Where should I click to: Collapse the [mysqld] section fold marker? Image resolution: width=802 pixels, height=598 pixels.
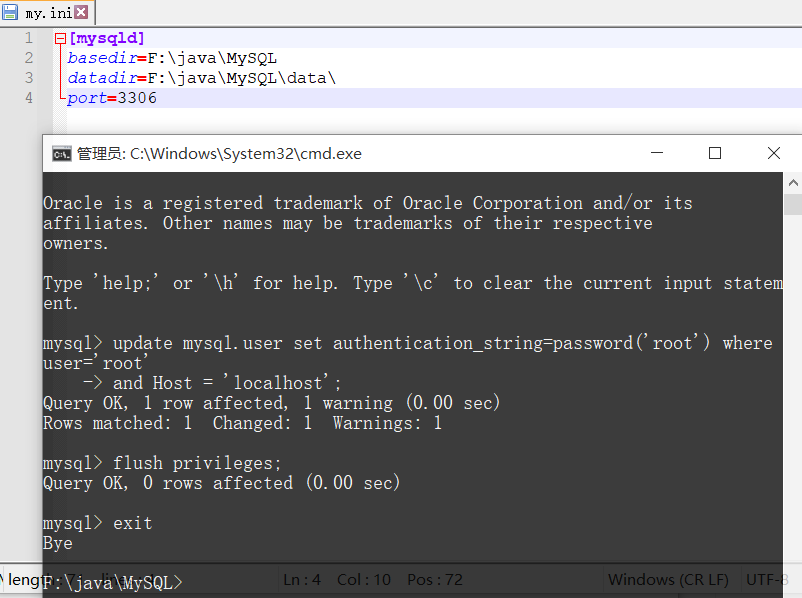[x=60, y=39]
